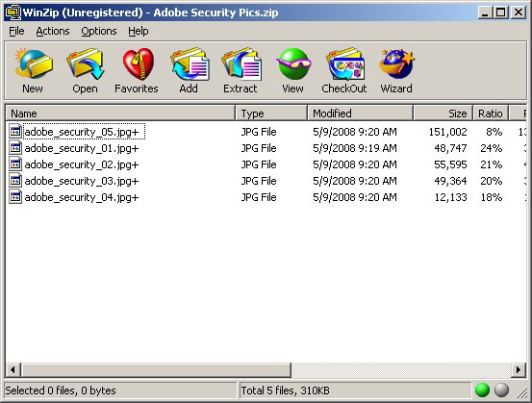Screen dimensions: 532x403
Task: Click the 20% ratio cell
Action: (492, 181)
